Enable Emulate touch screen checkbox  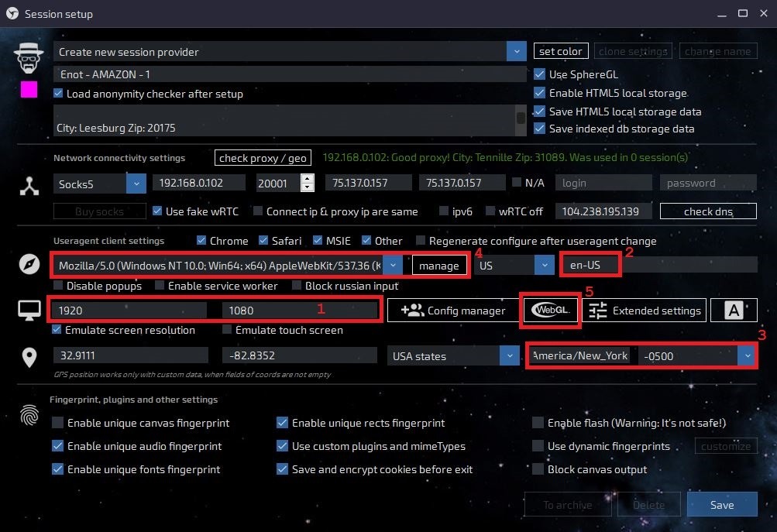point(226,329)
